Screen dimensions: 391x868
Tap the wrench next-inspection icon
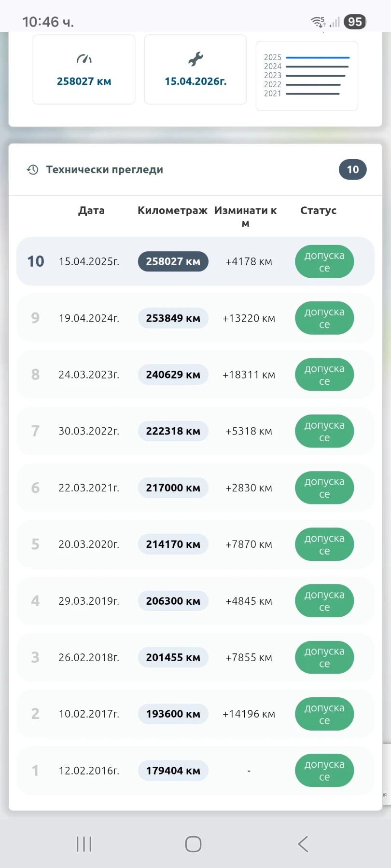click(x=195, y=59)
